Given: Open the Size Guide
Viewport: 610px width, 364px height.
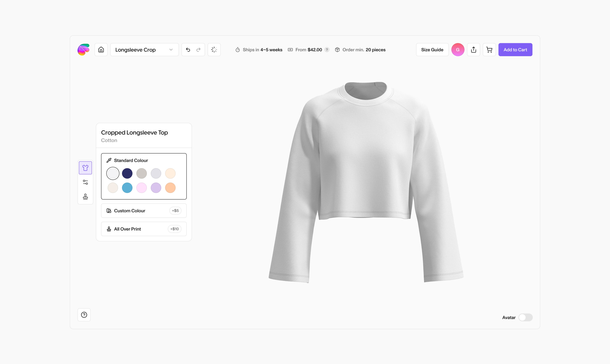Looking at the screenshot, I should click(x=432, y=50).
